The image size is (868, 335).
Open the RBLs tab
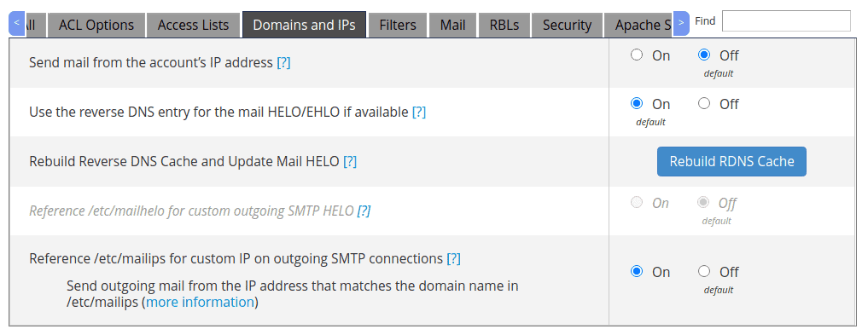pos(504,25)
